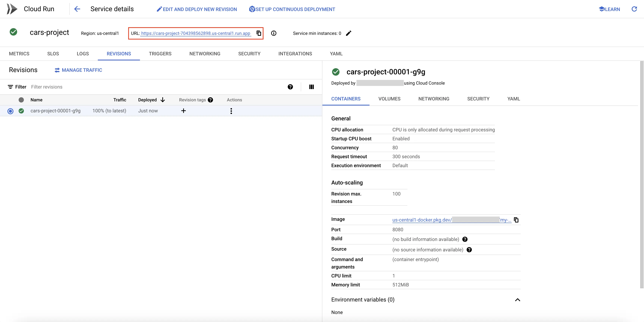Screen dimensions: 644x322
Task: Open the Metrics tab
Action: pos(19,54)
